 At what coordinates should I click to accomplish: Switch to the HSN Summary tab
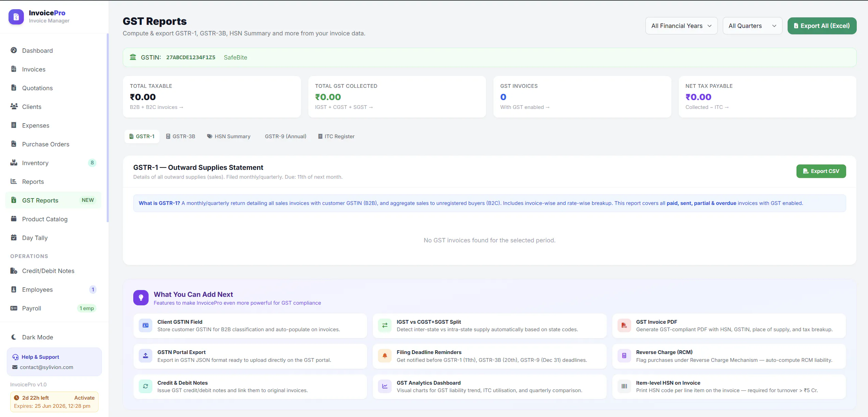(229, 137)
